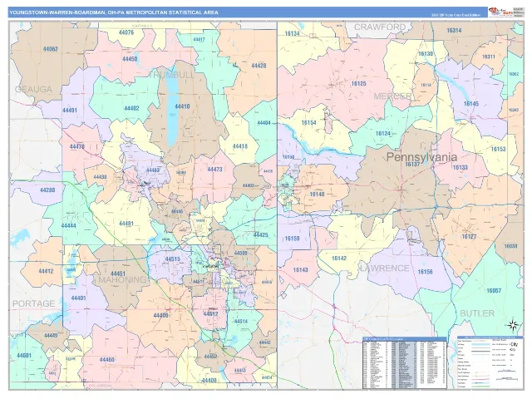The width and height of the screenshot is (532, 399).
Task: Click ZIP code 16142 label
Action: 338,259
